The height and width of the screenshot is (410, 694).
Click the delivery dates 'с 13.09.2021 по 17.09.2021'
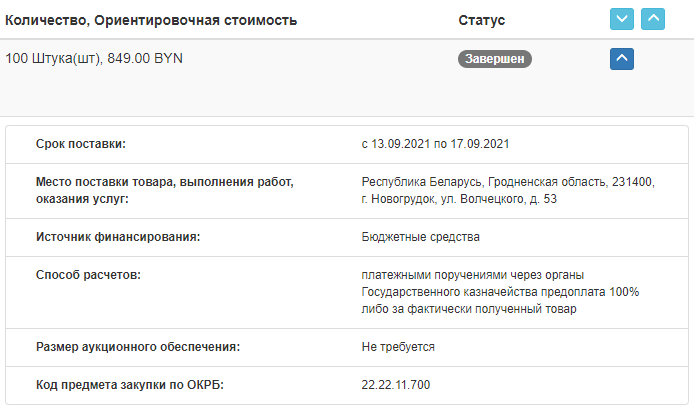(435, 144)
